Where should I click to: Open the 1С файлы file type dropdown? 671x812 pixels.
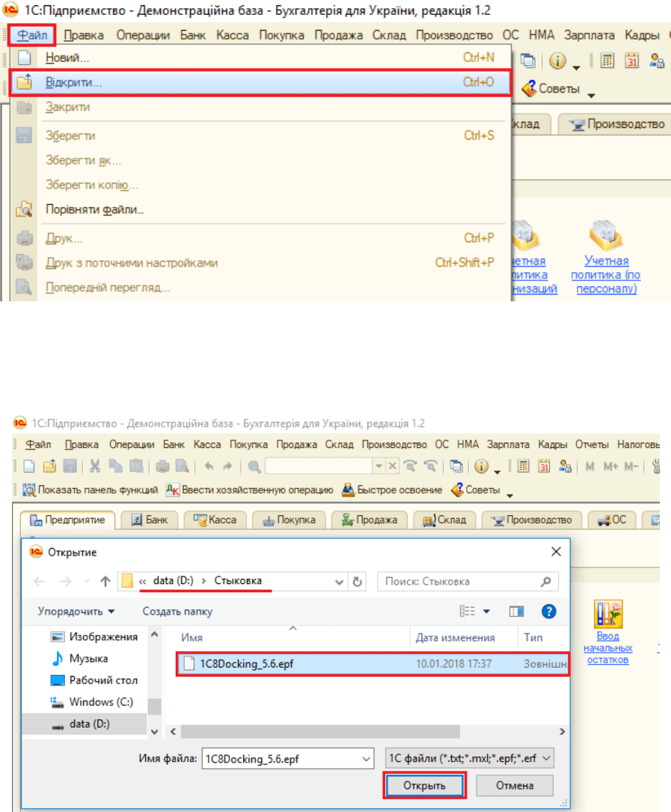[470, 759]
